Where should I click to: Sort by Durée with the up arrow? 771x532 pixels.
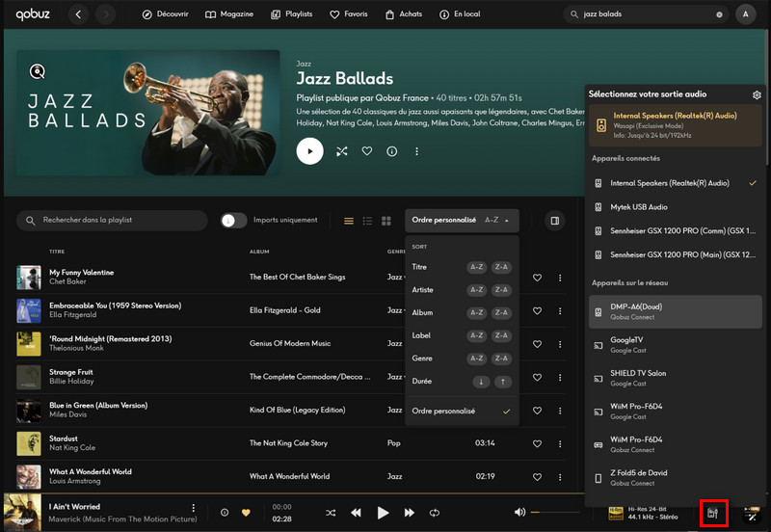point(502,382)
